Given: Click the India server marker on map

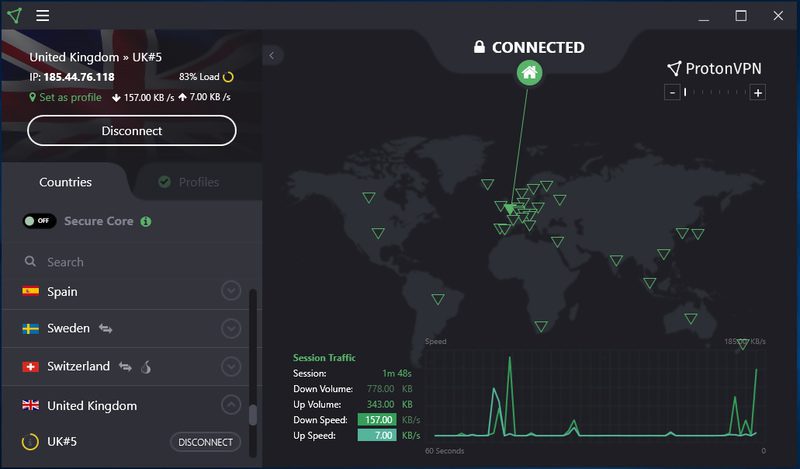Looking at the screenshot, I should pos(616,260).
